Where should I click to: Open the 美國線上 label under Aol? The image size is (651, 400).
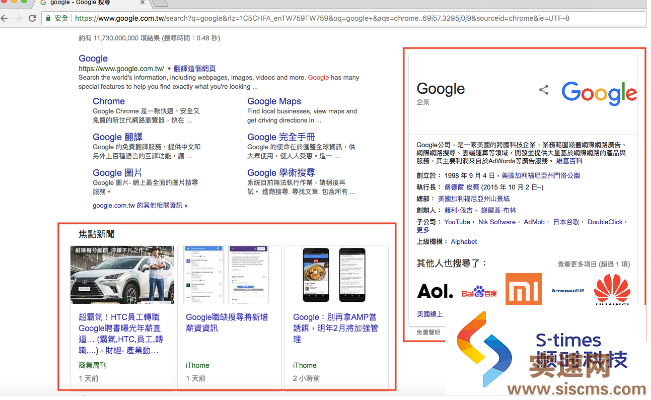tap(430, 314)
